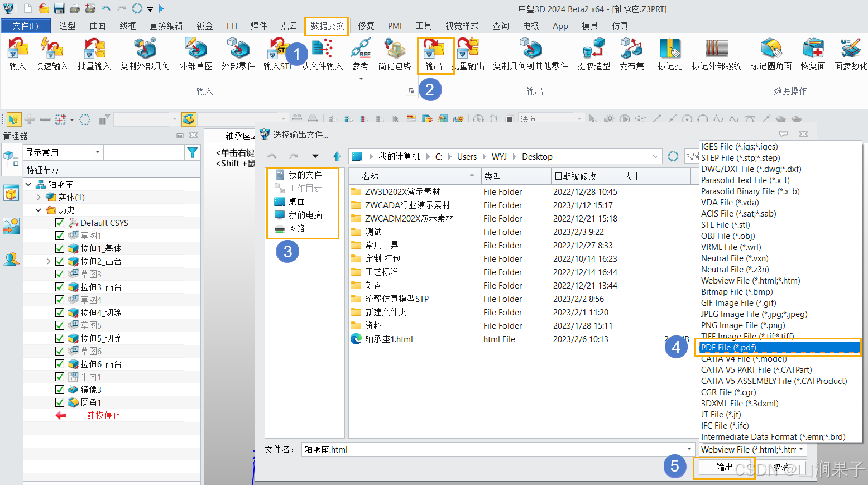Toggle the 拉伸3_凸台 checkbox
The image size is (868, 485).
(60, 287)
